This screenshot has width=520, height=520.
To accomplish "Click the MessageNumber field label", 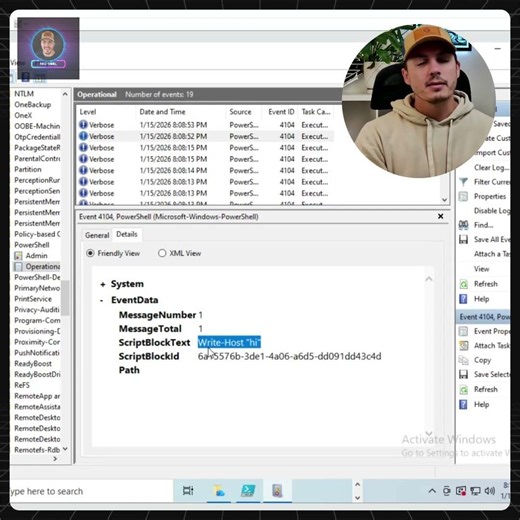I will (x=157, y=315).
